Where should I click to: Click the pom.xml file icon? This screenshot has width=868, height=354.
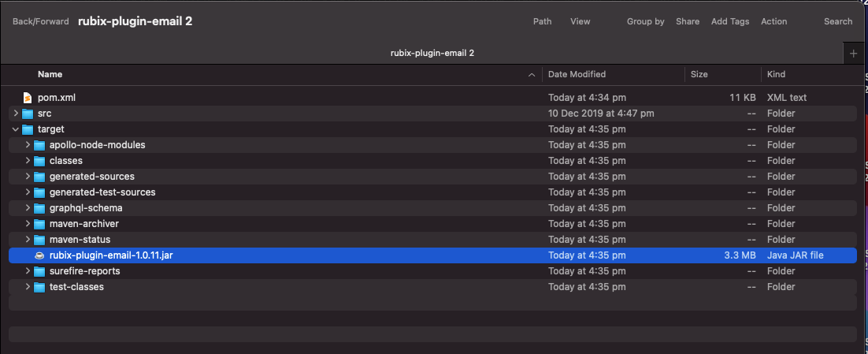pyautogui.click(x=28, y=98)
